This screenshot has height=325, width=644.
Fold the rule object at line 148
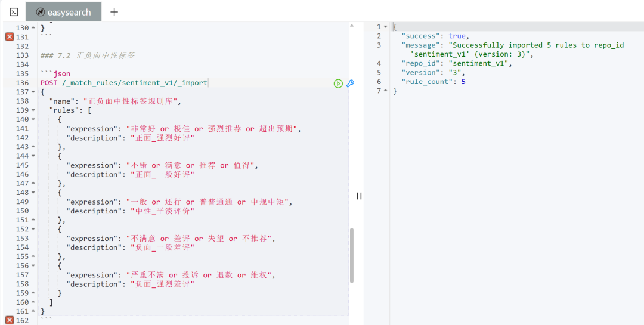tap(33, 193)
